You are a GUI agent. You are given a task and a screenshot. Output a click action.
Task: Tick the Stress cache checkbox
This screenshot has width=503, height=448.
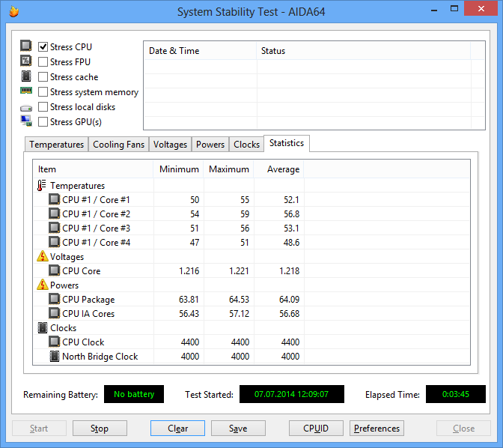(x=43, y=76)
